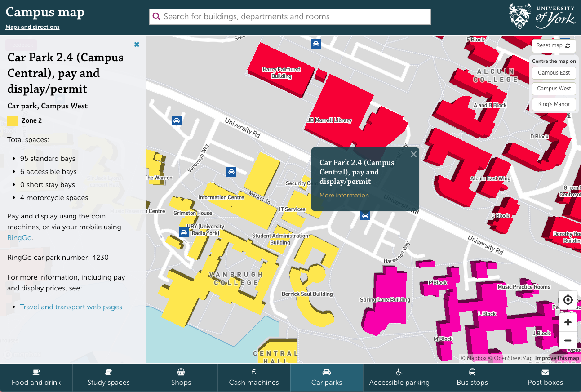581x392 pixels.
Task: Centre the map on Campus East
Action: click(554, 73)
